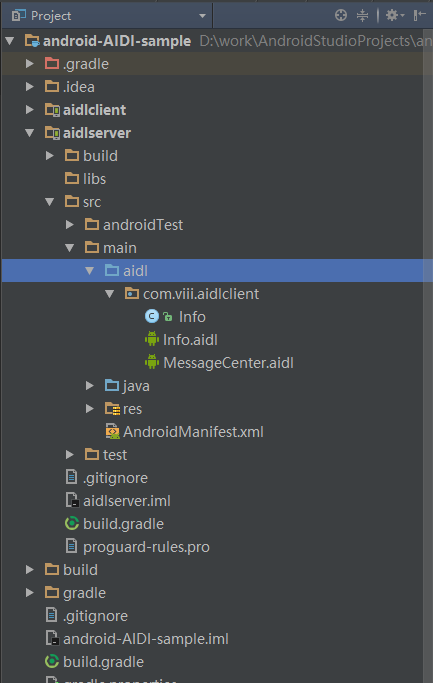The width and height of the screenshot is (433, 683).
Task: Click the Android icon of MessageCenter.aidl
Action: [x=152, y=362]
